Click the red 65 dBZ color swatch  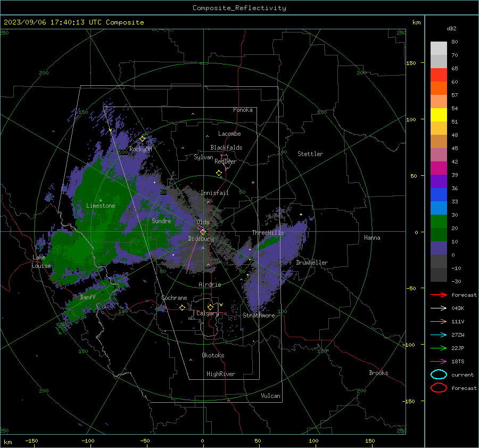pos(439,75)
